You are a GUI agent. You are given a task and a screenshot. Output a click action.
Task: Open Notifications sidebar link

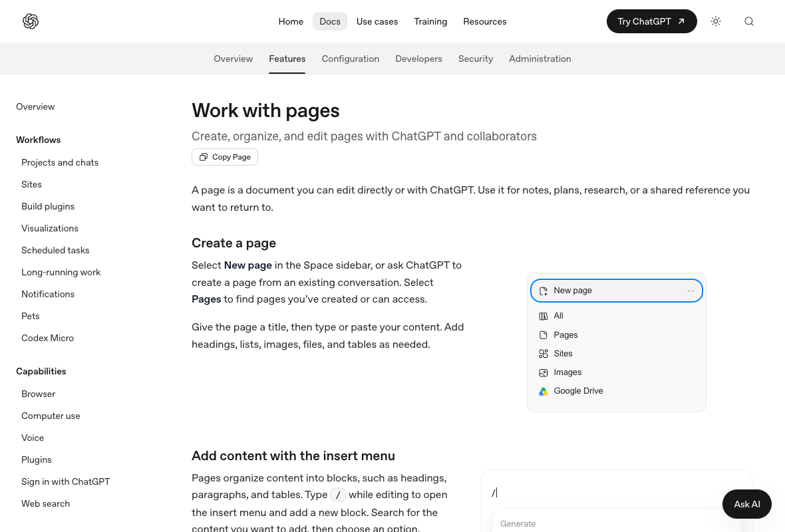(47, 295)
